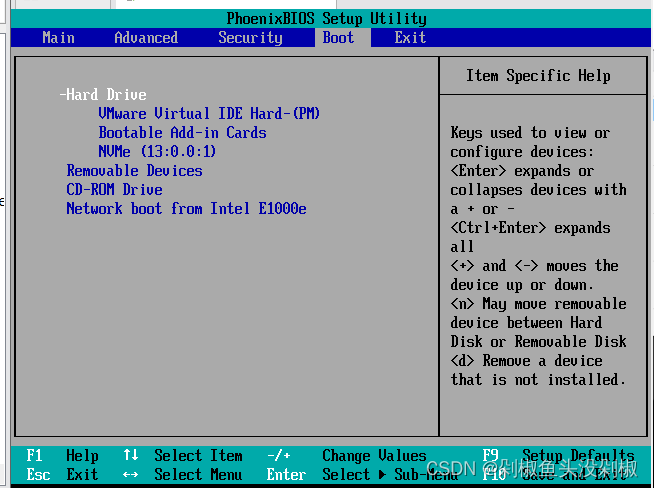Open the Security tab
The image size is (654, 488).
coord(250,38)
